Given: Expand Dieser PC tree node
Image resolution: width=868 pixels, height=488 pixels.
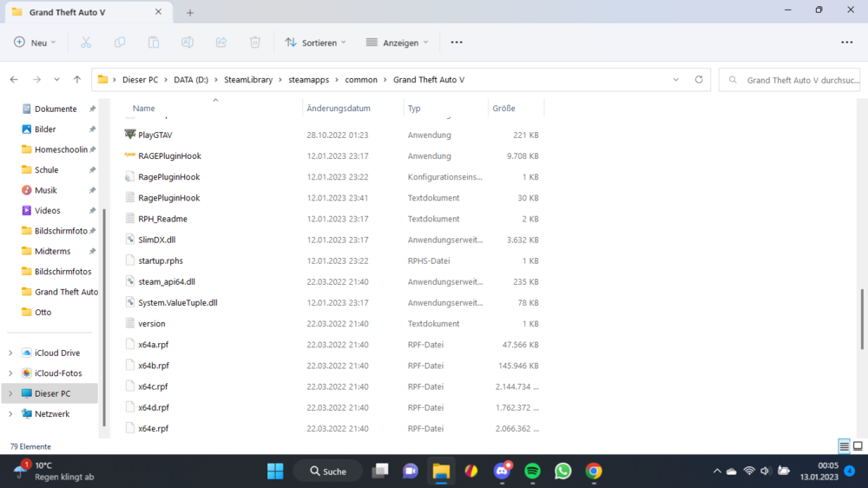Looking at the screenshot, I should click(10, 394).
